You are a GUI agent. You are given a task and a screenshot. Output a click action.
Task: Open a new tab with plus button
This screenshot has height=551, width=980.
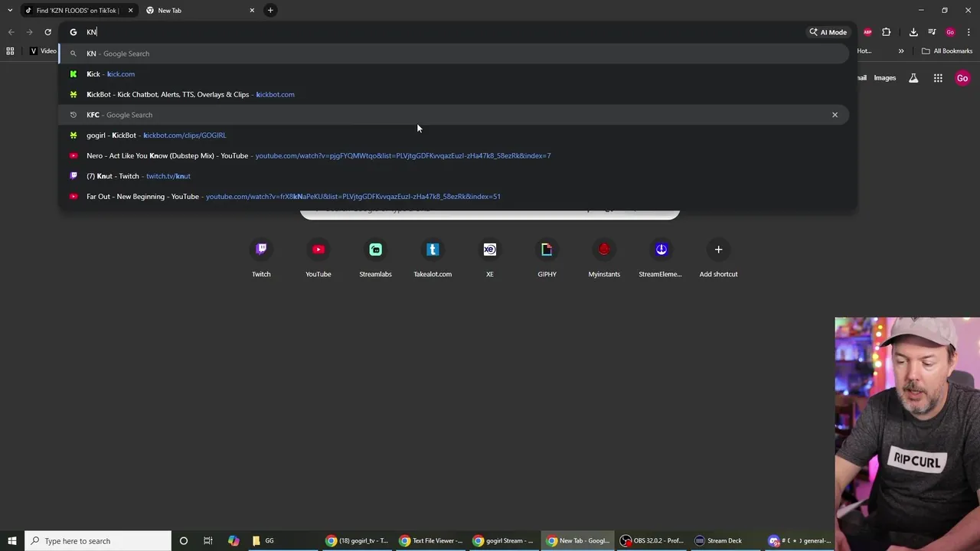270,11
